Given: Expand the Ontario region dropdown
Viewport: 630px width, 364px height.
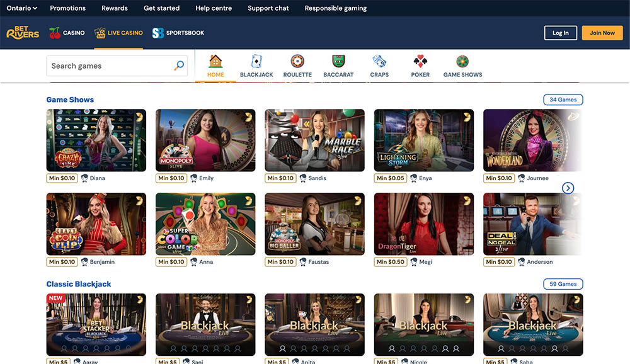Looking at the screenshot, I should pos(21,8).
